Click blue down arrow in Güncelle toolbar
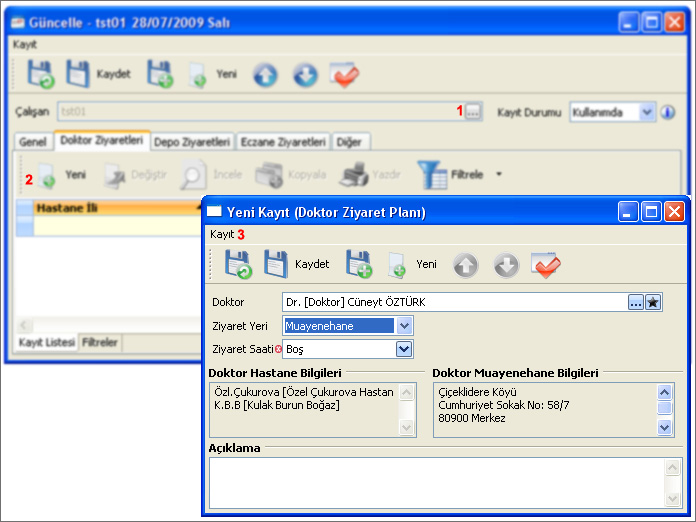Screen dimensions: 696x522 pos(305,75)
